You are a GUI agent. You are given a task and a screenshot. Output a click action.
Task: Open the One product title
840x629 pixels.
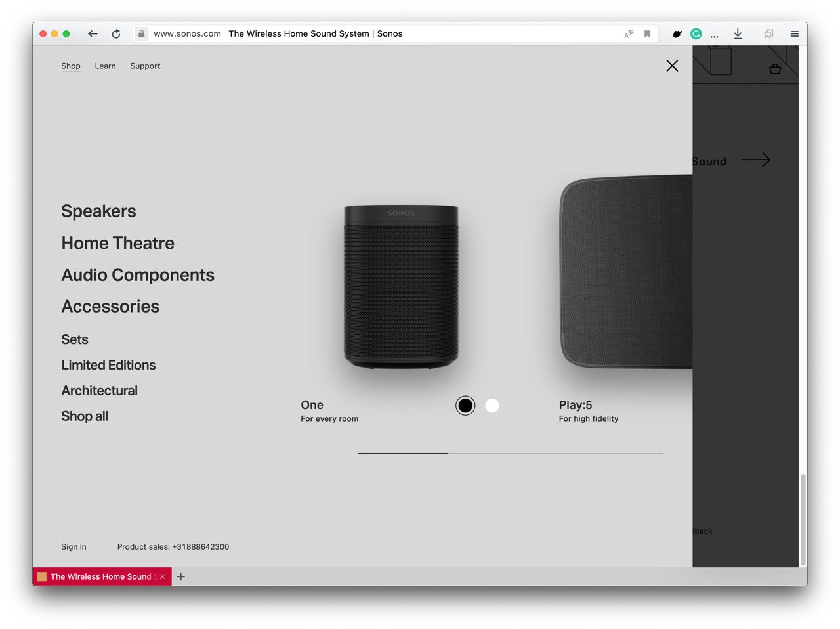click(x=312, y=405)
